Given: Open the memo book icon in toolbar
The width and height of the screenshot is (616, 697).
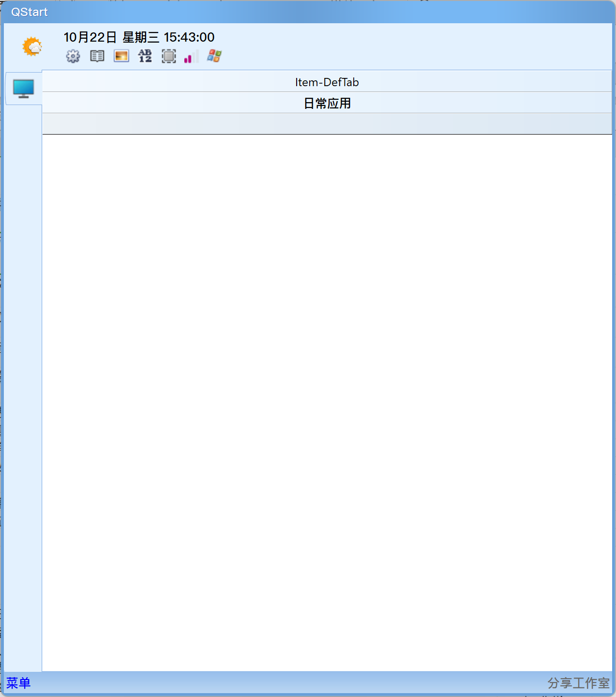Looking at the screenshot, I should point(96,56).
